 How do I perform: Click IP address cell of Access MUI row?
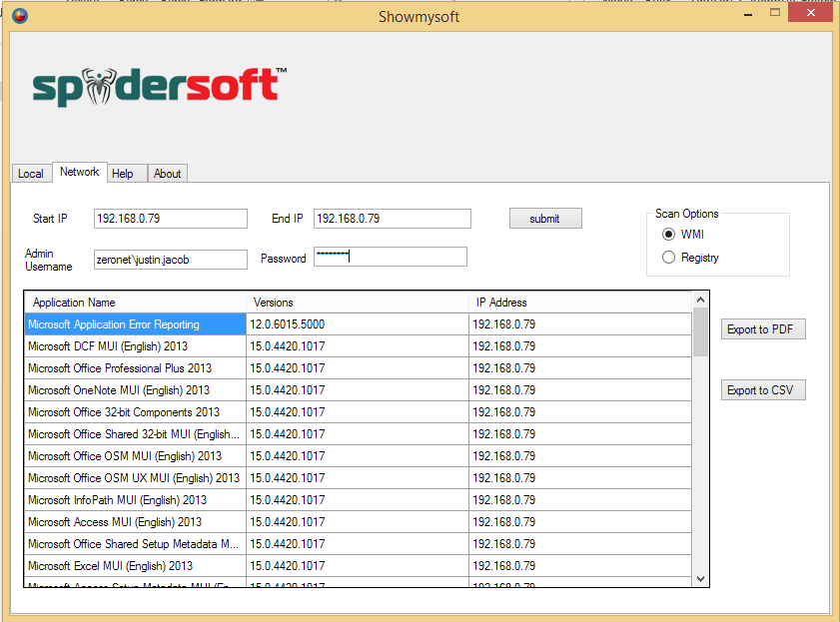coord(580,522)
